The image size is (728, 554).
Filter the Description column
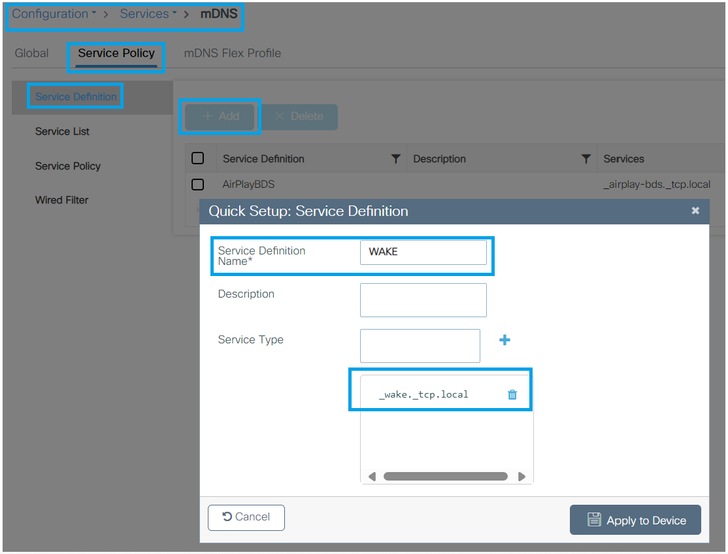coord(586,159)
